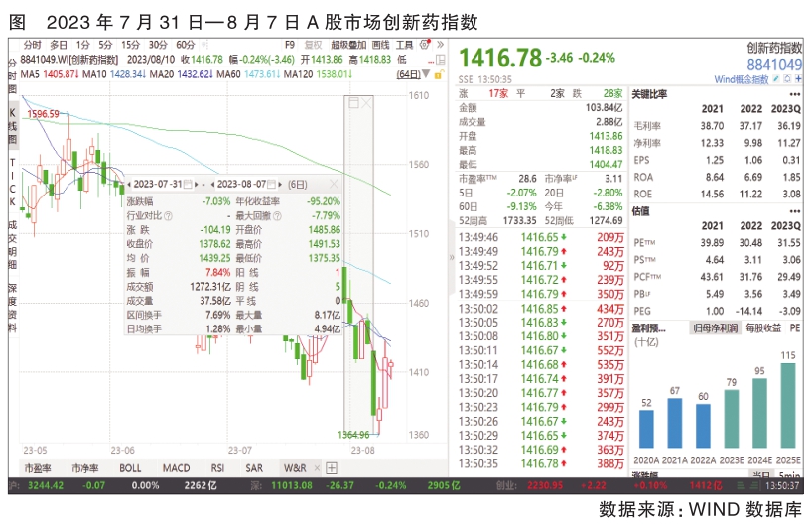
Task: Open the 关键比率 more options dots
Action: 795,94
